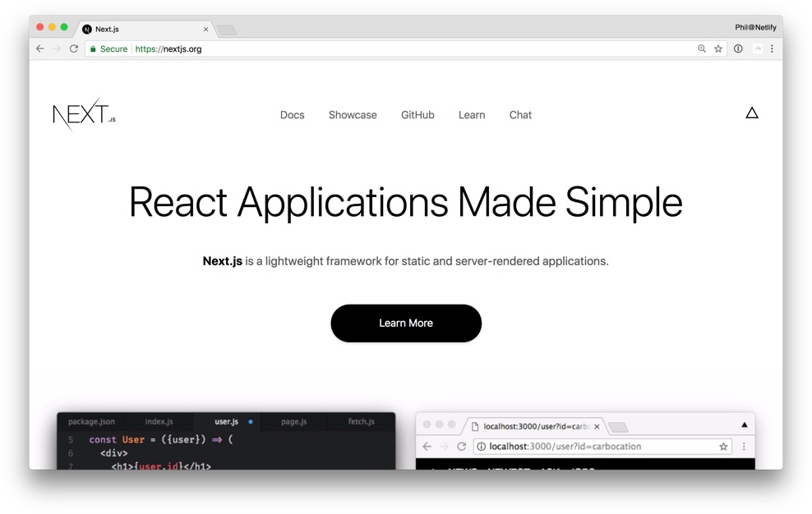Image resolution: width=812 pixels, height=514 pixels.
Task: Click the zoom magnifier icon in the address bar
Action: 701,48
